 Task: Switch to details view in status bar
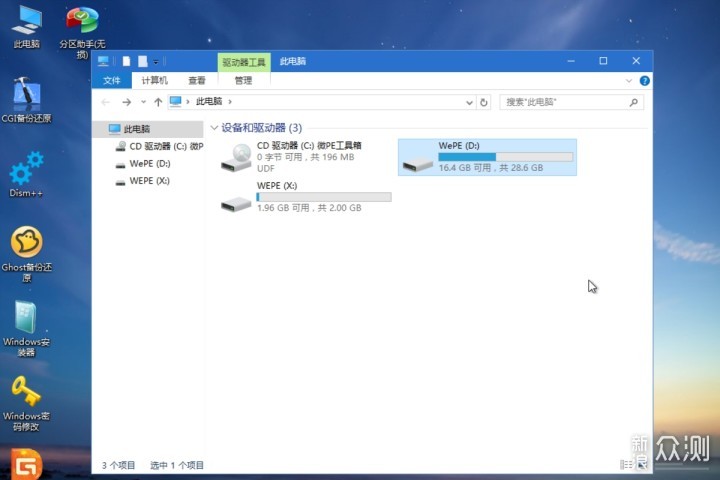(626, 465)
